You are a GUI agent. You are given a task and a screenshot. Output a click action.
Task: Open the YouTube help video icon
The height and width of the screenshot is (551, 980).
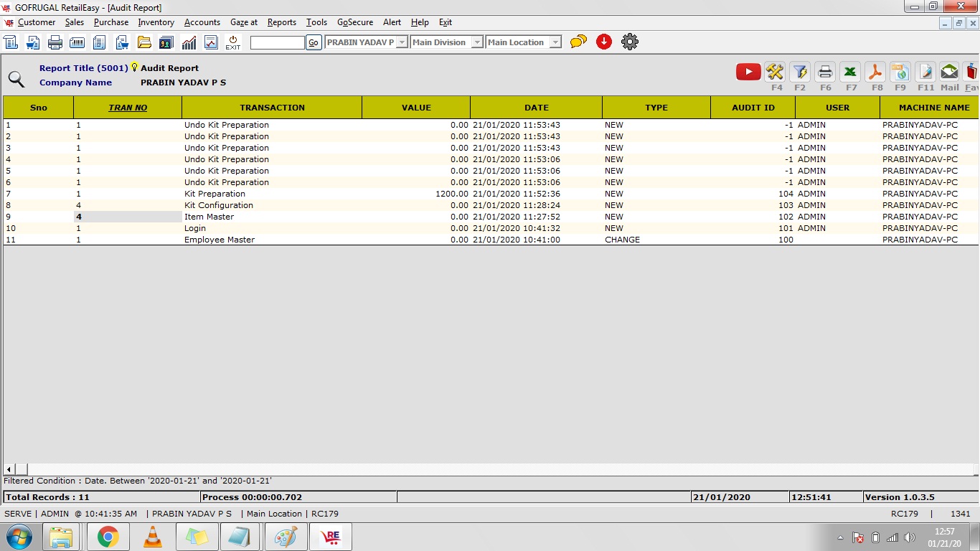[x=748, y=72]
